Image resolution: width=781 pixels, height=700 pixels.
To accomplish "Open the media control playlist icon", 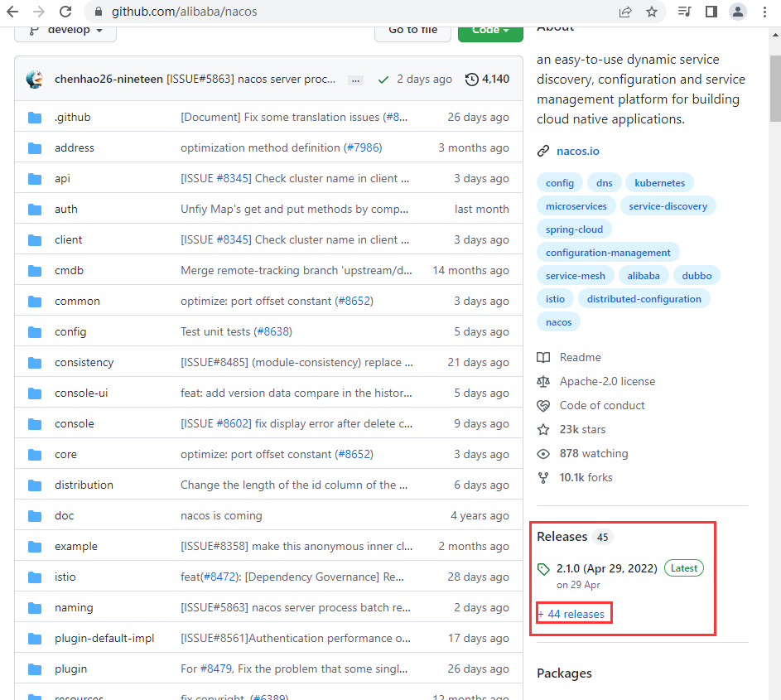I will 684,12.
